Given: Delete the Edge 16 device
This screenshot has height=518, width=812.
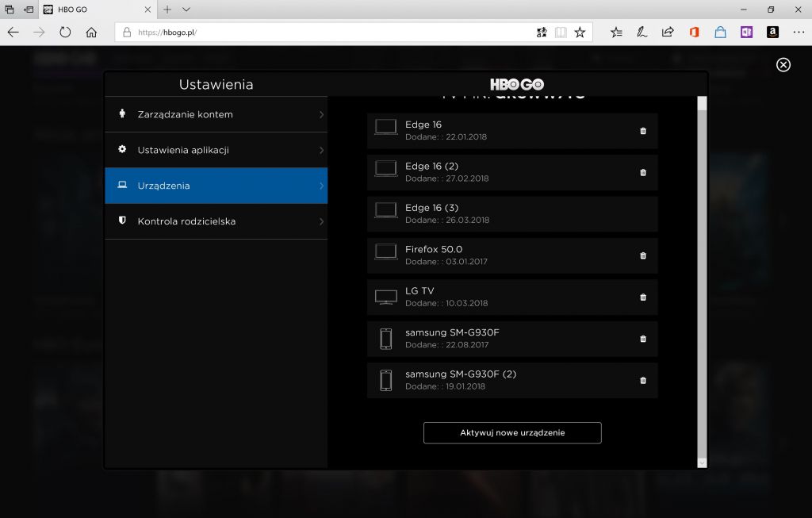Looking at the screenshot, I should tap(642, 131).
